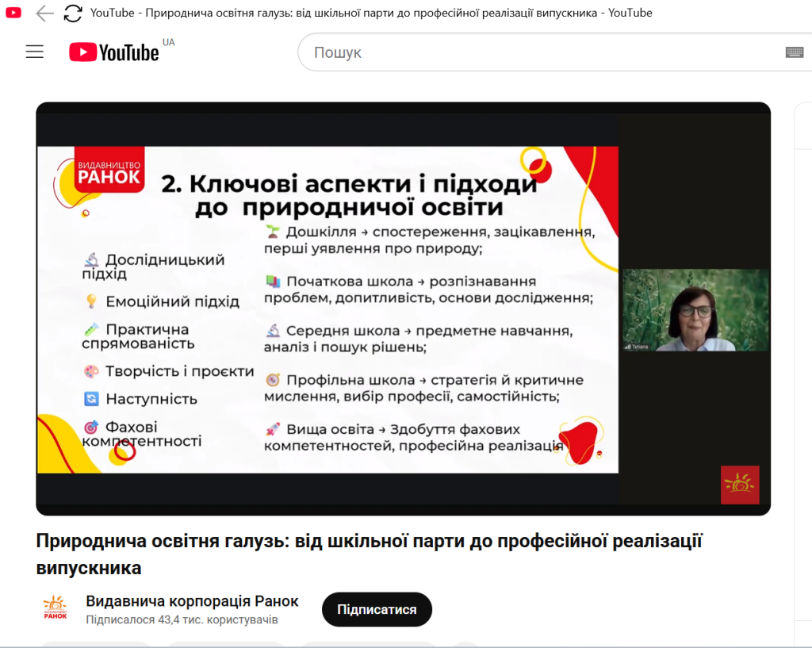Click the Ранок sun watermark in the video

click(x=739, y=485)
